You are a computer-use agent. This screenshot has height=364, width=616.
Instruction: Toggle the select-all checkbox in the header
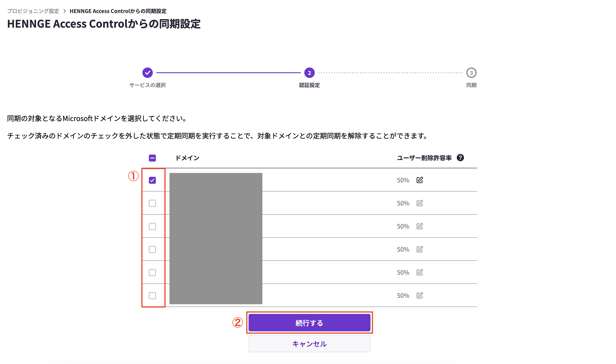coord(152,158)
